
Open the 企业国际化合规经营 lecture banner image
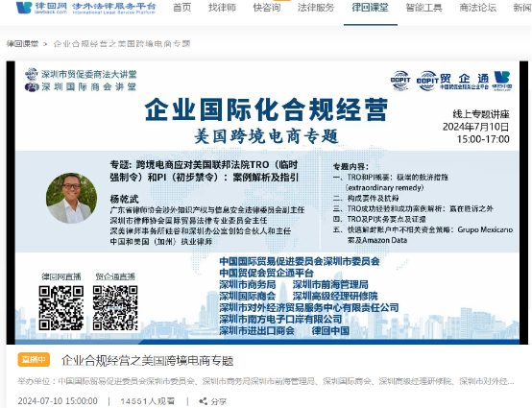[x=267, y=203]
